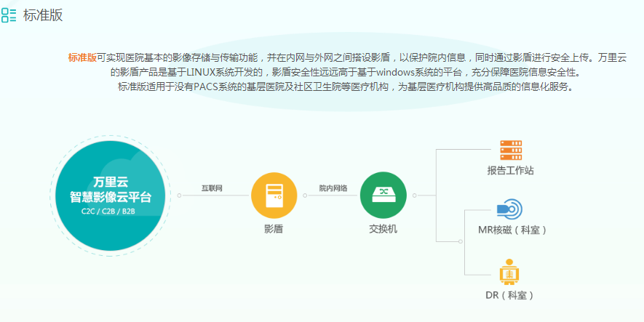Click the orange 标准版 text in the paragraph
The height and width of the screenshot is (322, 644).
pos(82,57)
